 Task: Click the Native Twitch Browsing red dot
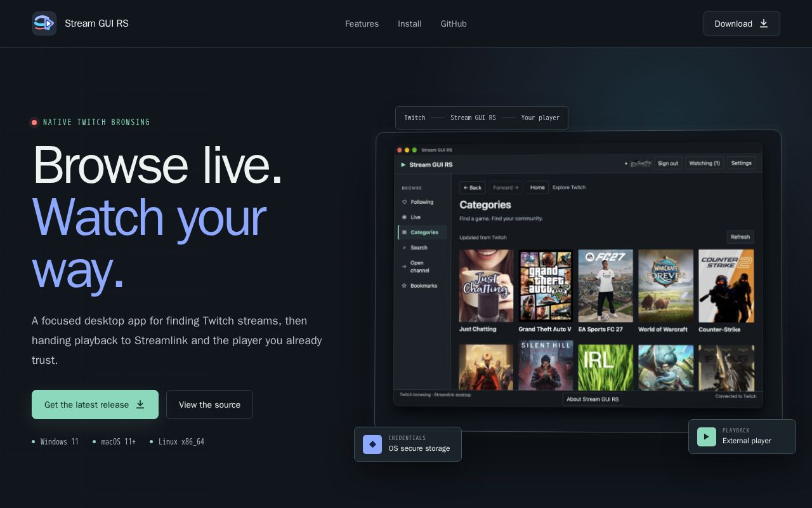click(34, 123)
